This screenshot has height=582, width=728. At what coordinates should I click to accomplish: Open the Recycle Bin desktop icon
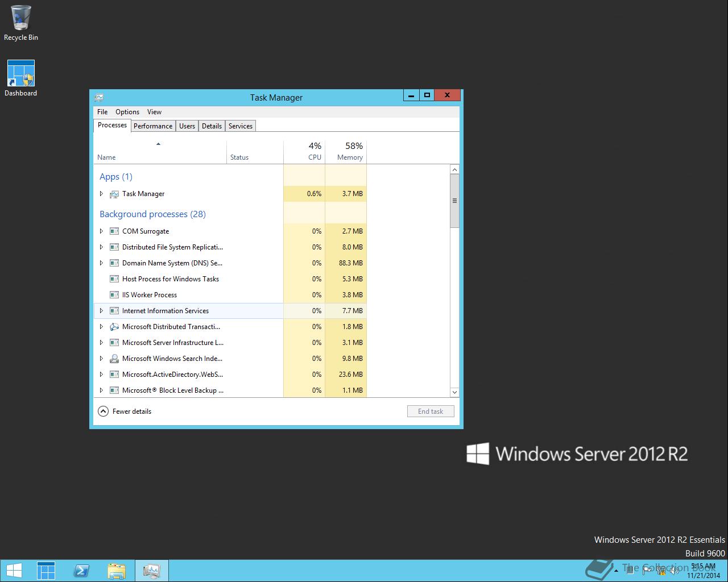(x=21, y=23)
